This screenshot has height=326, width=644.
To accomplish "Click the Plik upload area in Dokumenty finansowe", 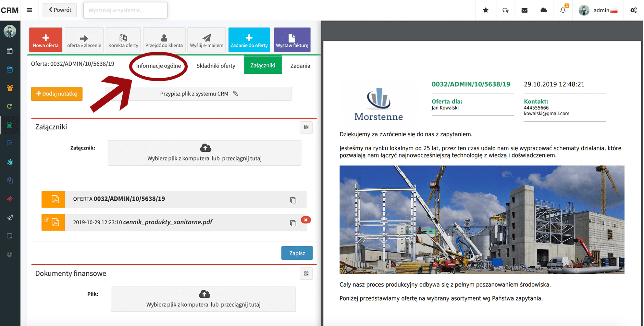I will click(x=203, y=299).
